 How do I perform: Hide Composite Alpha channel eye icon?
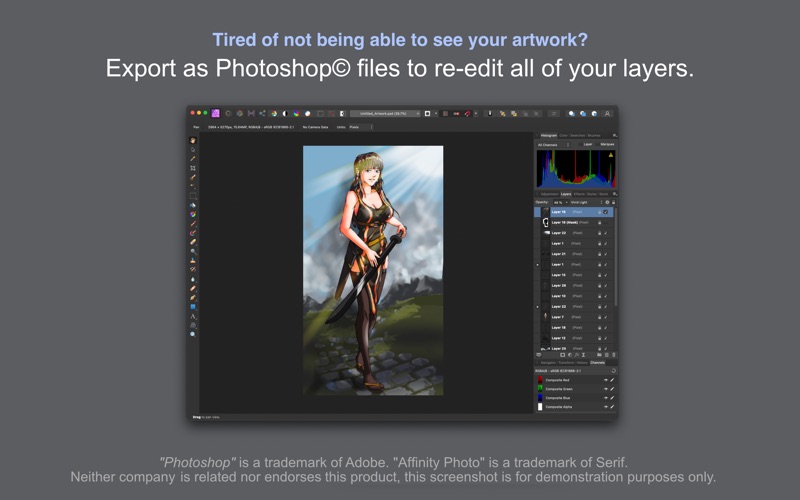(x=606, y=407)
